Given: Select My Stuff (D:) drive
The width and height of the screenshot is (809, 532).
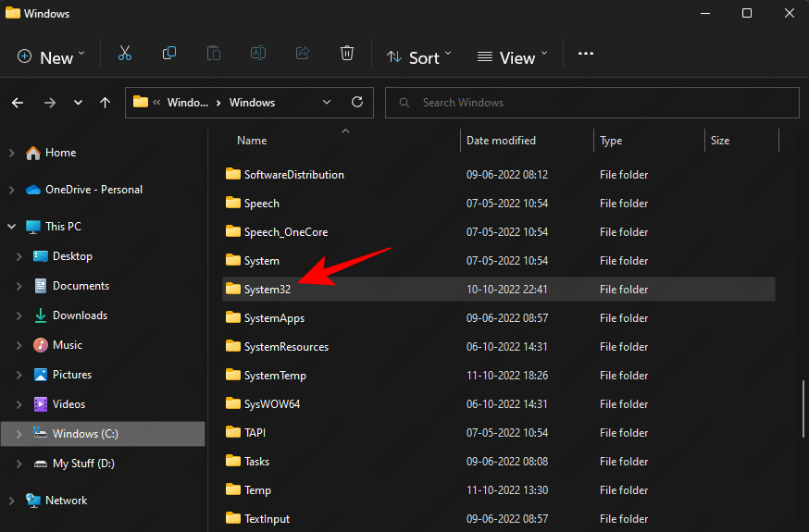Looking at the screenshot, I should [x=83, y=464].
